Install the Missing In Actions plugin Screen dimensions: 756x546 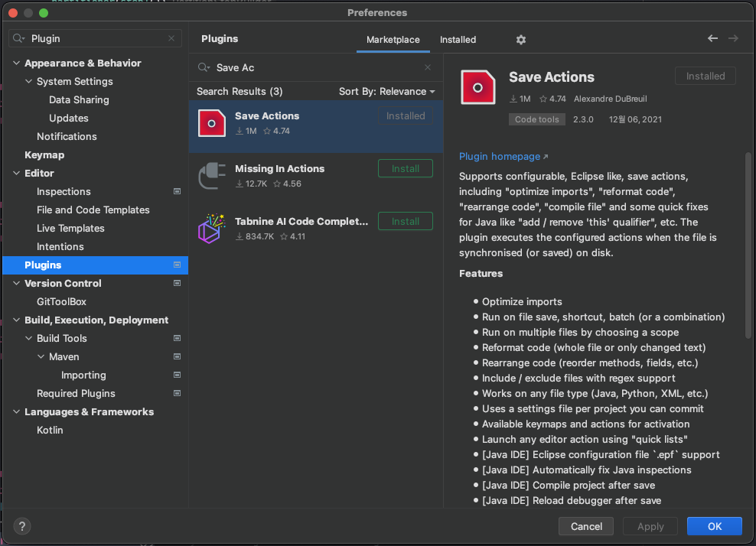(x=405, y=169)
